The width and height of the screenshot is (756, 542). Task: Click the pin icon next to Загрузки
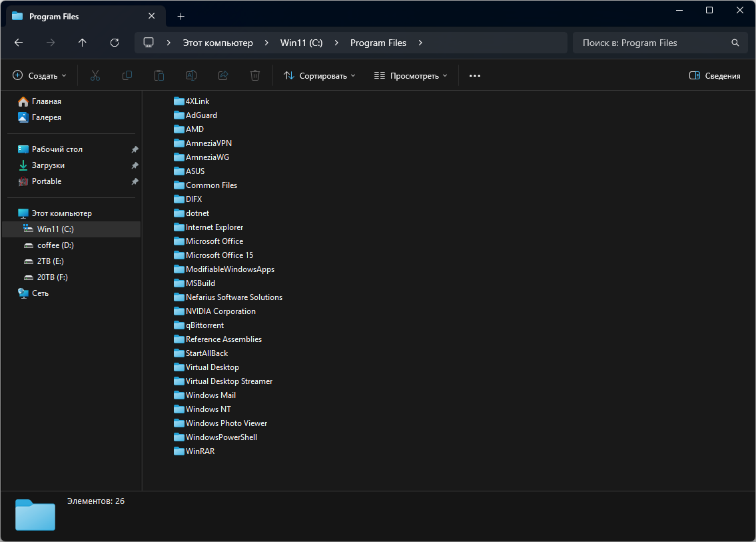135,165
